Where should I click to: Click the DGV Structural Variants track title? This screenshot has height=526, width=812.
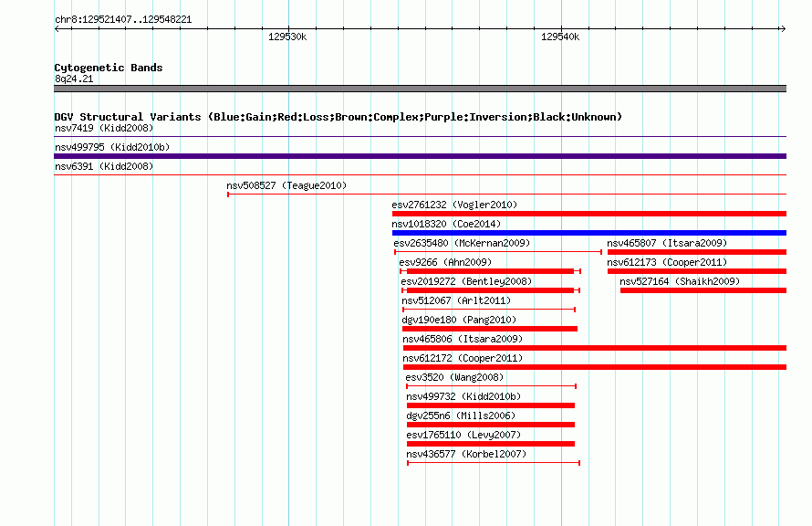[x=338, y=117]
